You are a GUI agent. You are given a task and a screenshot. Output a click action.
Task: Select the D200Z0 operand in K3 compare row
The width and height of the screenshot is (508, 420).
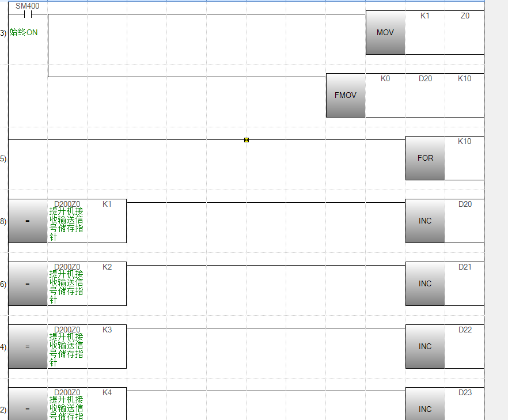point(67,330)
